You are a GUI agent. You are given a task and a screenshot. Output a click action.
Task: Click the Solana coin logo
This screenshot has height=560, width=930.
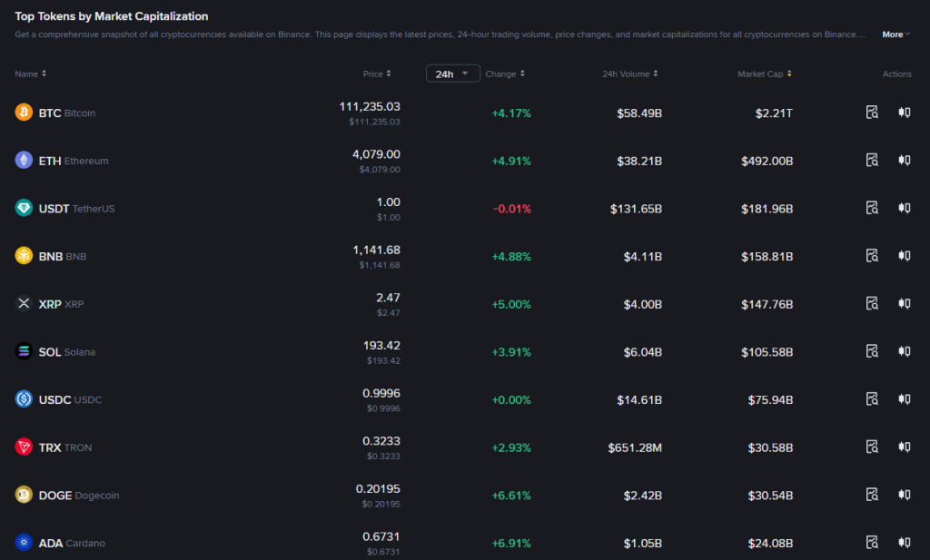coord(24,351)
